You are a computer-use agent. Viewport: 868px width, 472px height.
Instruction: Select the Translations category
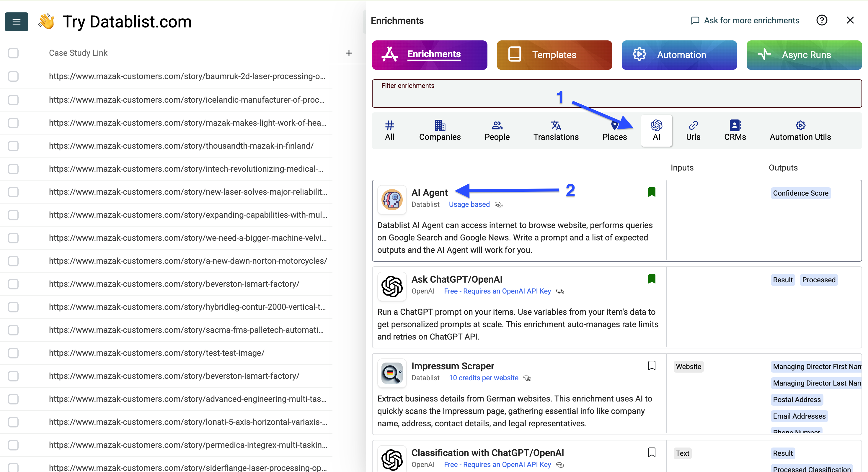click(x=556, y=131)
